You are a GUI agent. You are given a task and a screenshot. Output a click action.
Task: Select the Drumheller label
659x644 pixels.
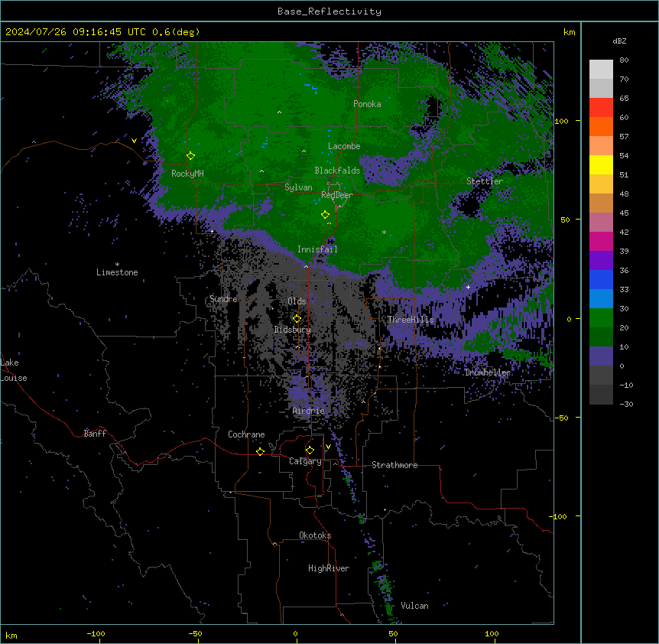tap(488, 372)
